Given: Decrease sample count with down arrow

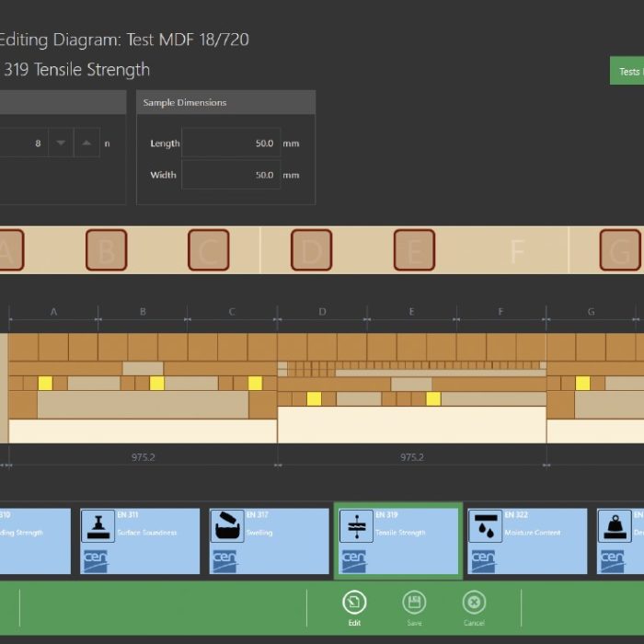Looking at the screenshot, I should pyautogui.click(x=61, y=144).
